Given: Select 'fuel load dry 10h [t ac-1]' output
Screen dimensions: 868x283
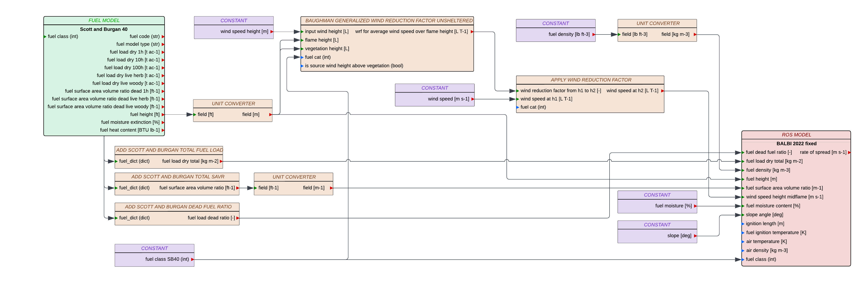Looking at the screenshot, I should click(x=133, y=60).
